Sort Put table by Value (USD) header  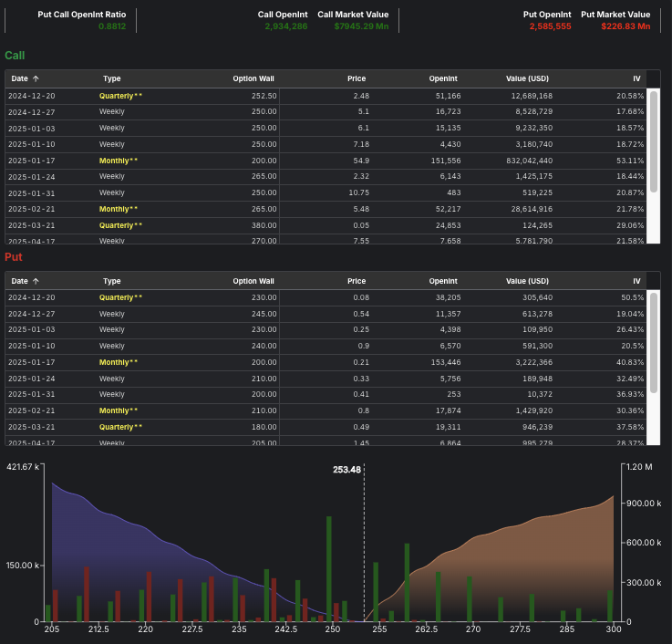527,282
